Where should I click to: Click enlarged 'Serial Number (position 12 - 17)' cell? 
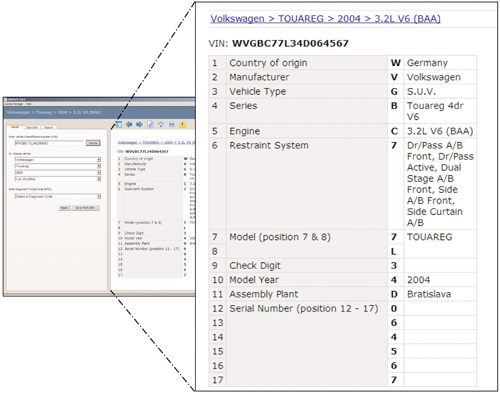coord(307,344)
